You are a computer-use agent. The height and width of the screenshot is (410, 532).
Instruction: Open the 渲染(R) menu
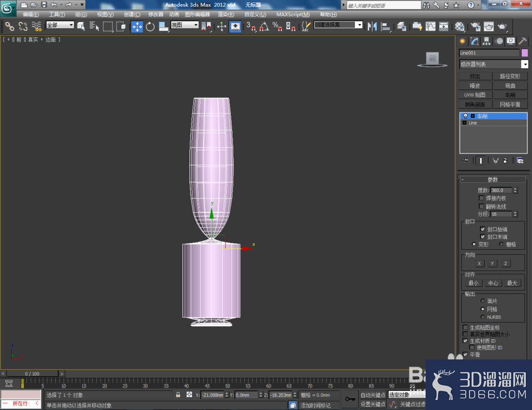(x=226, y=14)
